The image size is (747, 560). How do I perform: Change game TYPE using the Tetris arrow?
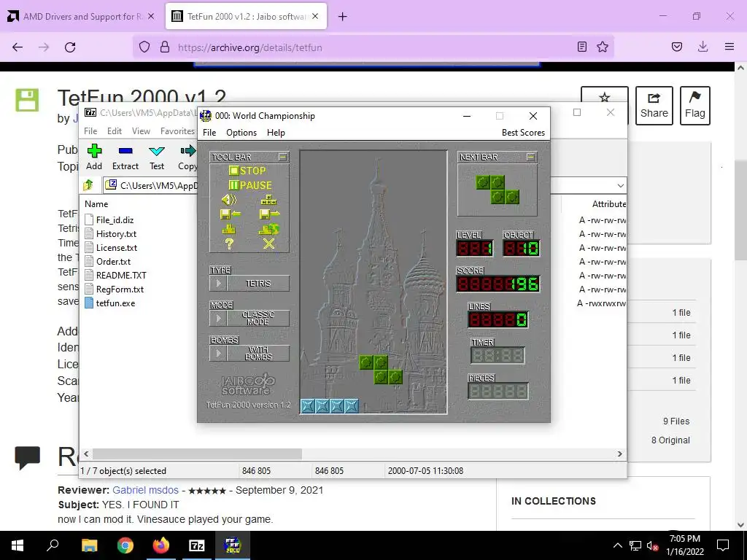[218, 284]
